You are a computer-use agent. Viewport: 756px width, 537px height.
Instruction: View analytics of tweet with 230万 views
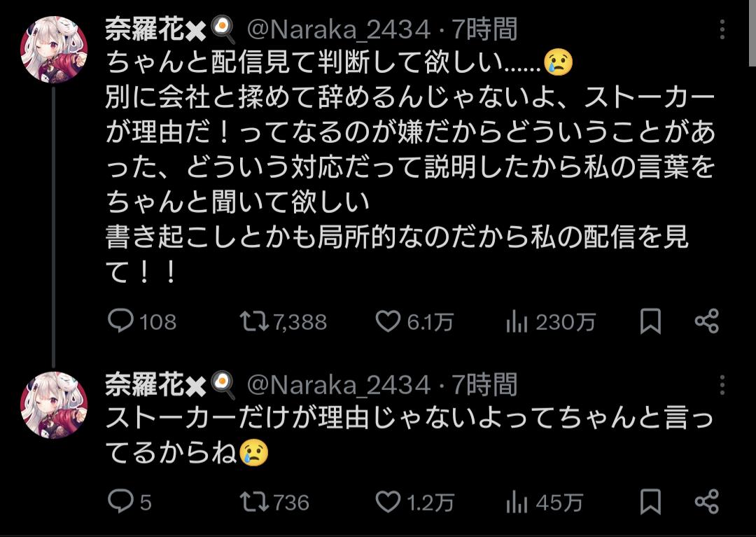tap(517, 321)
